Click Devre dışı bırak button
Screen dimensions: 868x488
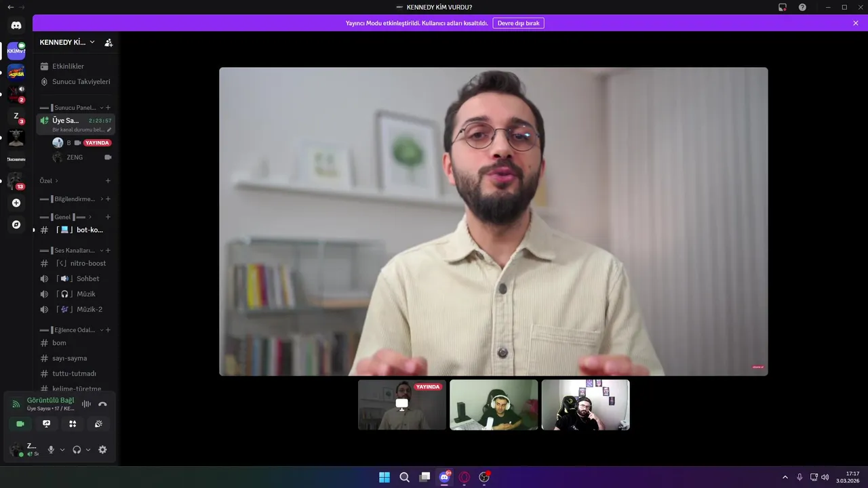point(518,23)
